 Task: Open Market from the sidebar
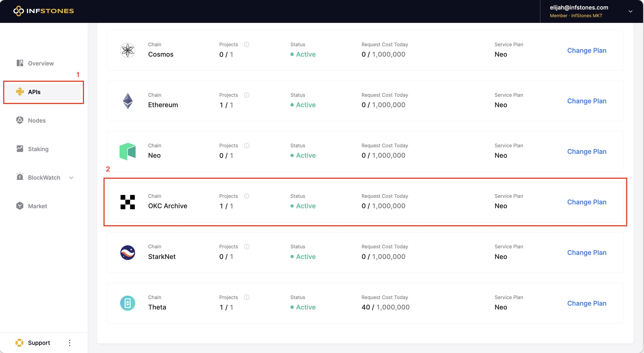click(x=37, y=206)
